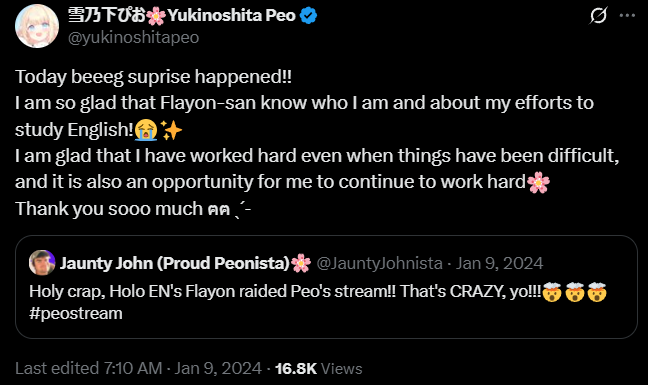Image resolution: width=648 pixels, height=385 pixels.
Task: Open the #peostream hashtag
Action: [x=76, y=314]
